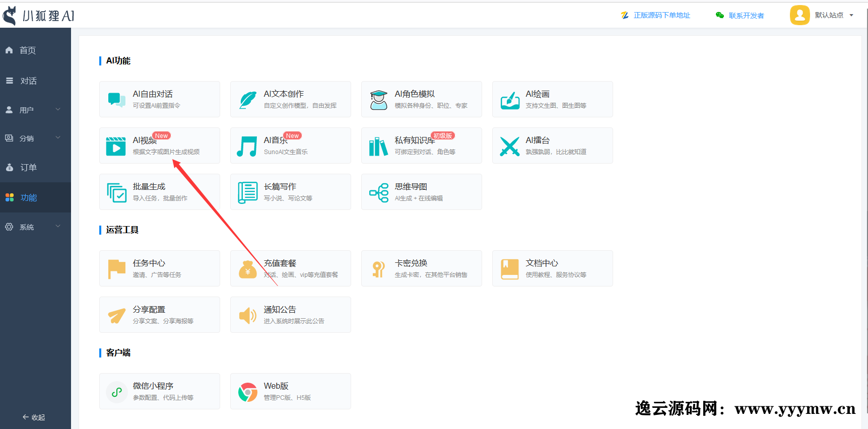This screenshot has height=429, width=868.
Task: Click the 任务中心 flag icon
Action: coord(117,269)
